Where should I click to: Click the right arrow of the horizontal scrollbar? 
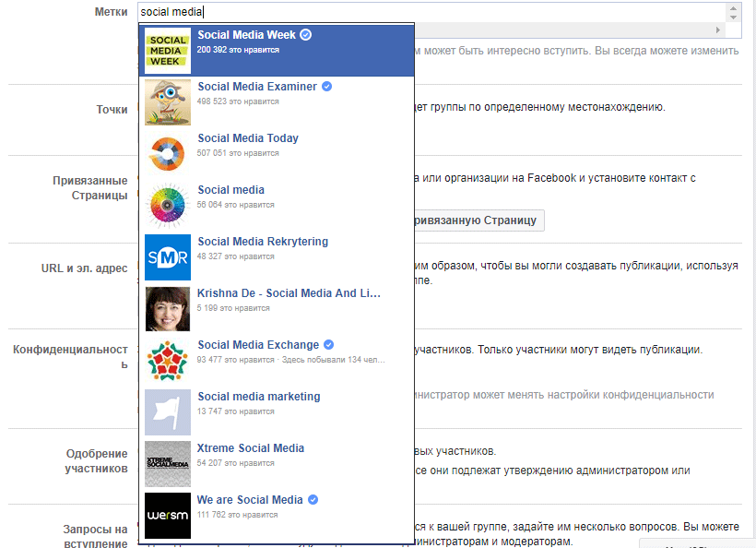point(718,30)
